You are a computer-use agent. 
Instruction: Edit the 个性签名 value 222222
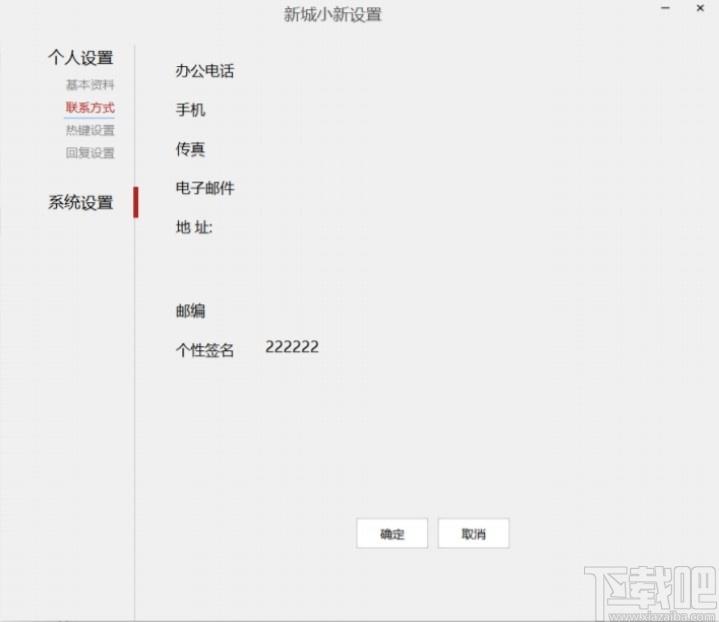(292, 347)
